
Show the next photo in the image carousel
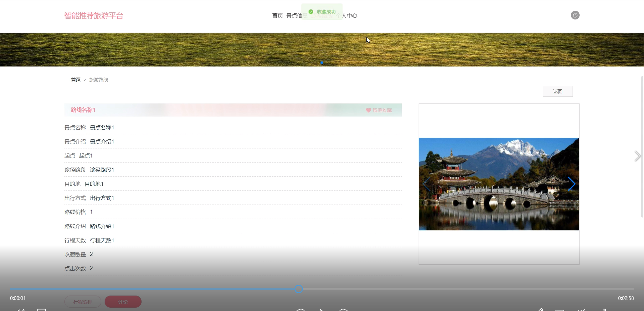572,184
